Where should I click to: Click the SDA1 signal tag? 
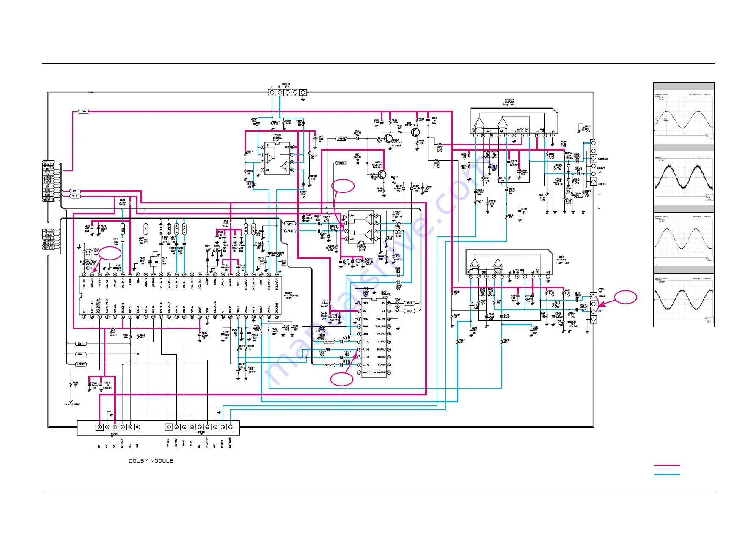(x=81, y=354)
